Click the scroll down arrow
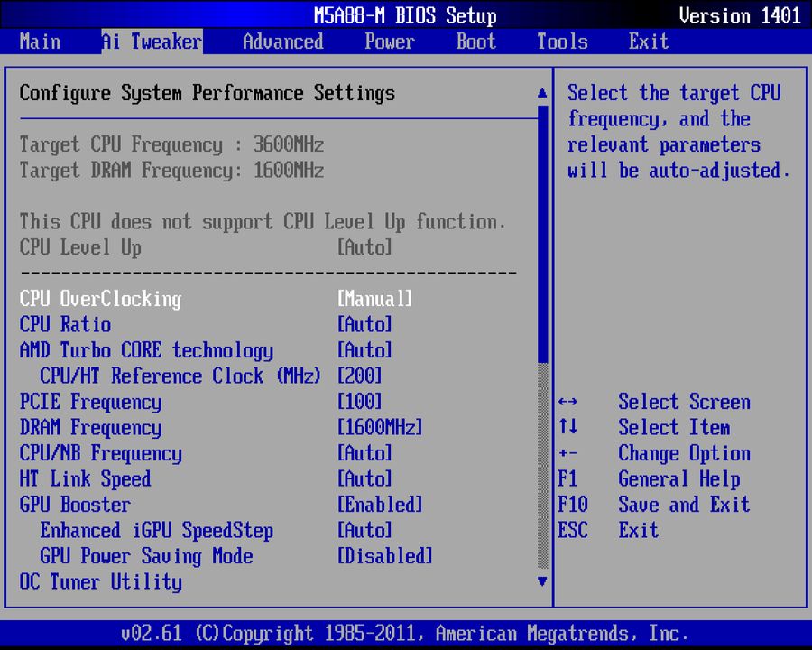Screen dimensions: 812x650 542,581
